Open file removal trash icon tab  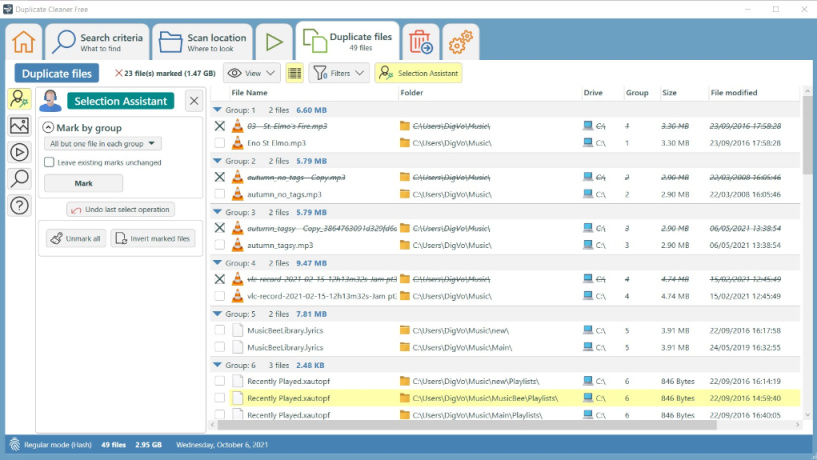[x=420, y=42]
